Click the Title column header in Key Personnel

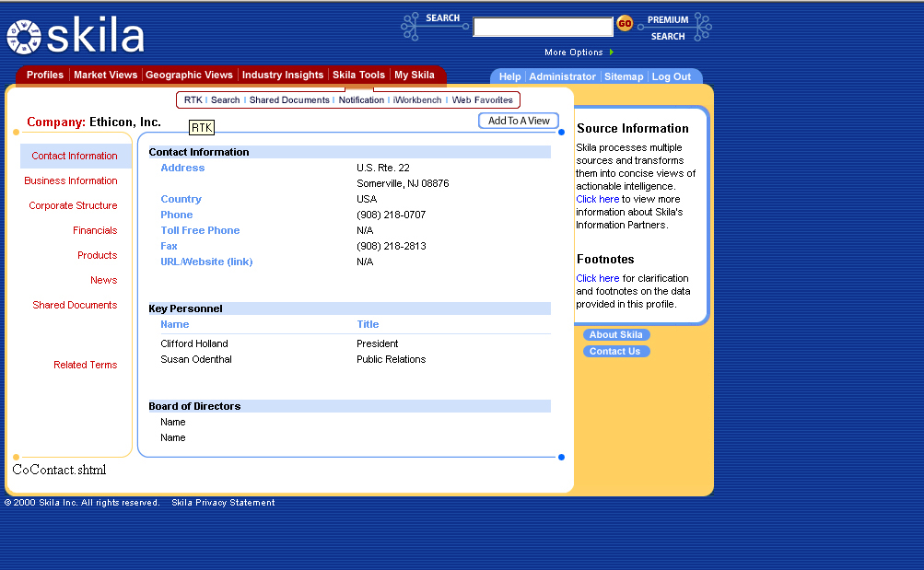click(368, 324)
